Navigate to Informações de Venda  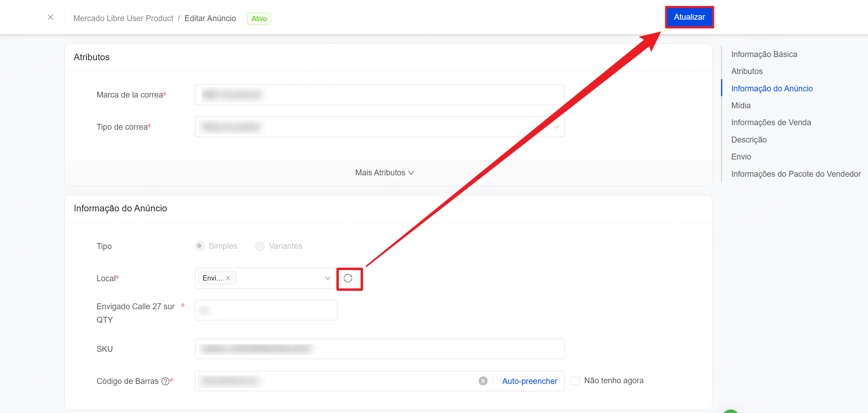tap(771, 122)
